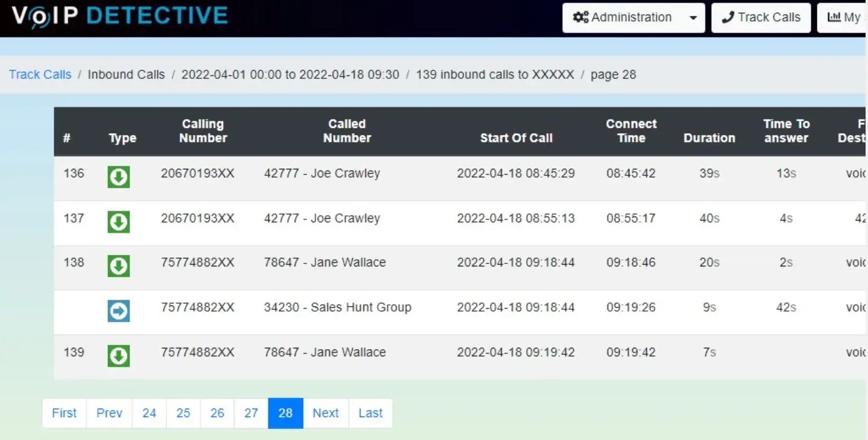Click the Next page link

325,413
